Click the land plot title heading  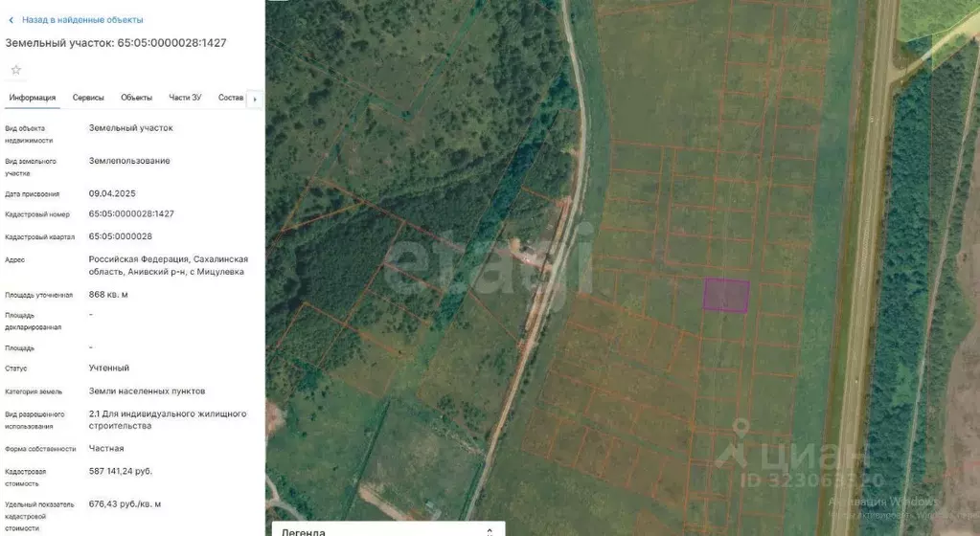pyautogui.click(x=116, y=43)
